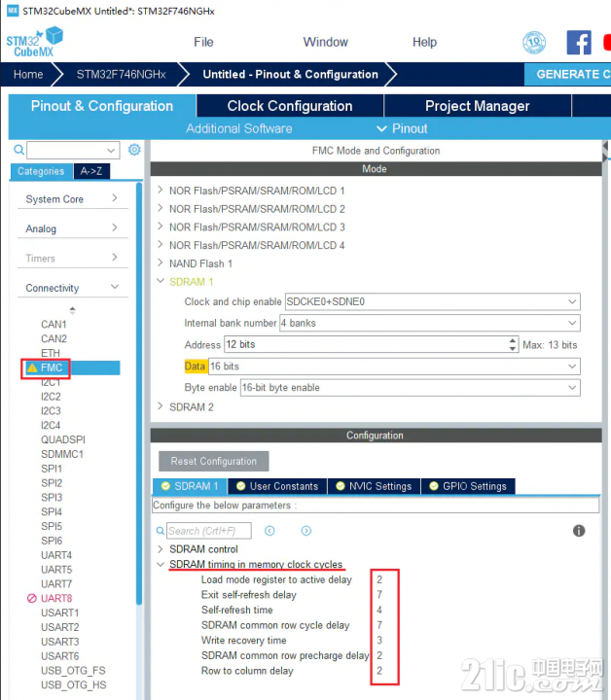Open the Additional Software option
The width and height of the screenshot is (611, 700).
[239, 128]
